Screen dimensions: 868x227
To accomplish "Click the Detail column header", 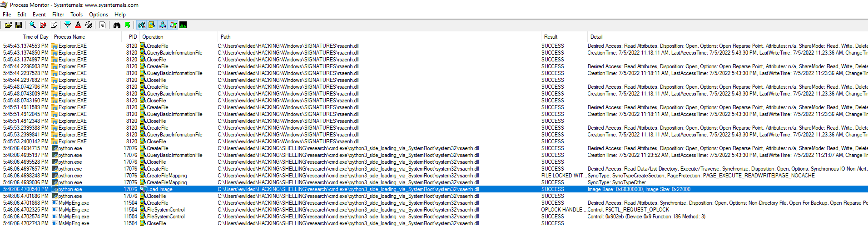I will [727, 37].
